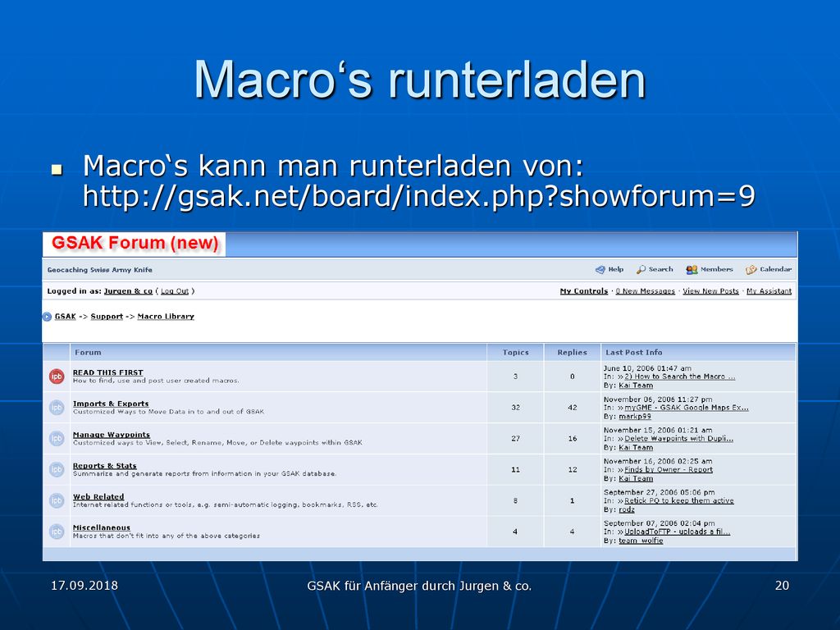Click the "Last Post Info" column header

634,353
